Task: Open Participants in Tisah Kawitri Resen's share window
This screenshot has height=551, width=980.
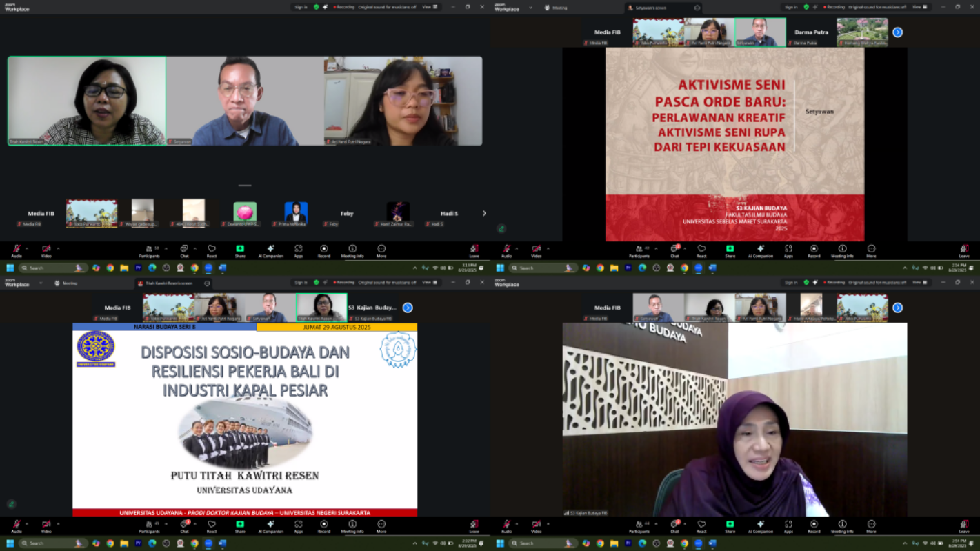Action: click(x=149, y=527)
